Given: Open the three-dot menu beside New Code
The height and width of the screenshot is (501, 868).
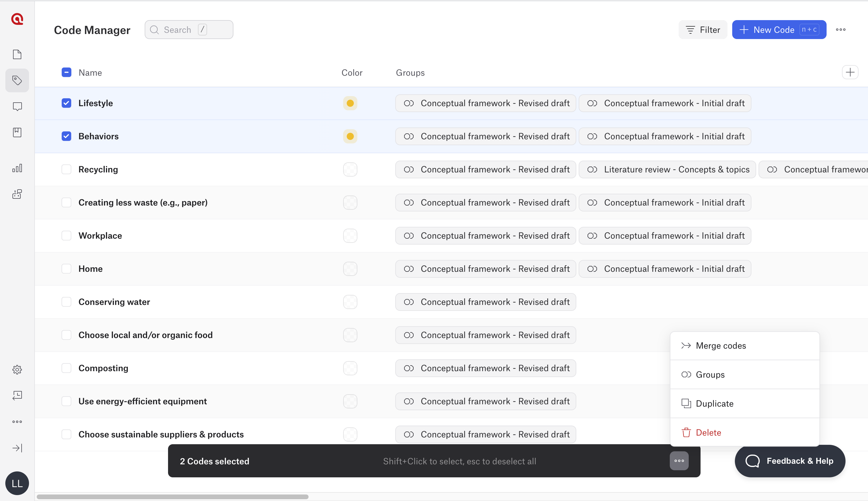Looking at the screenshot, I should [840, 30].
